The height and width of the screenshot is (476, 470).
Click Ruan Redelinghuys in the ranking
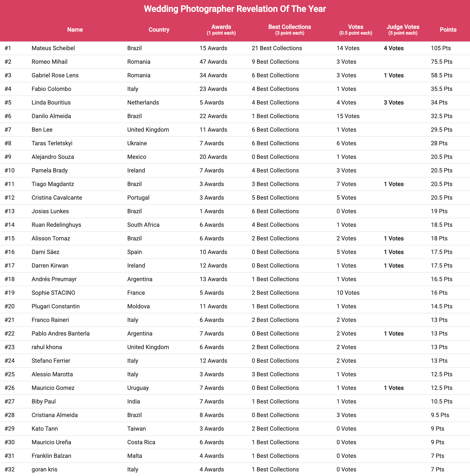pos(56,225)
